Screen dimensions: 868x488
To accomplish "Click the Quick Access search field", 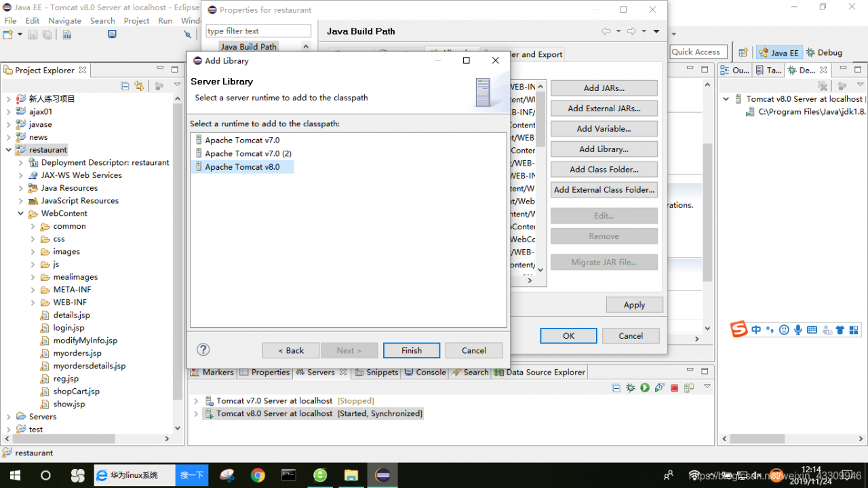I will [x=698, y=52].
